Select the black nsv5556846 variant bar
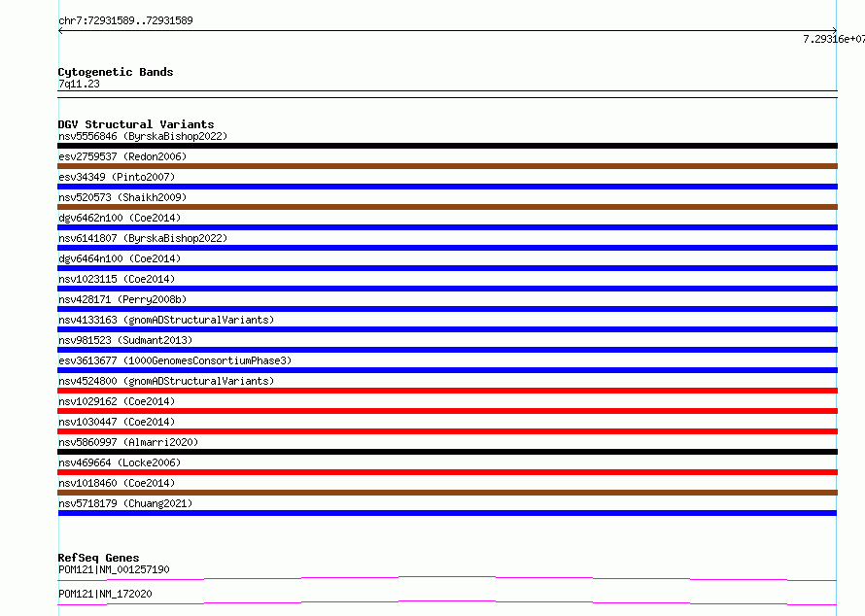The width and height of the screenshot is (865, 616). pos(447,146)
